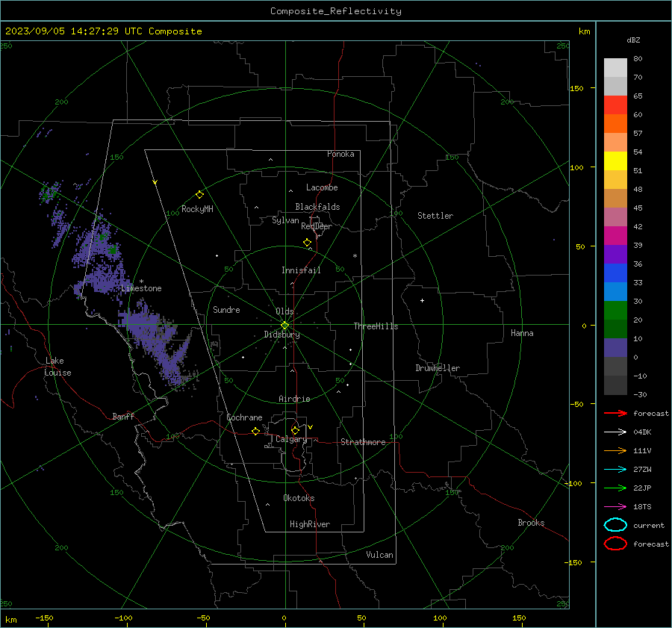Click the RockyMH label
Image resolution: width=672 pixels, height=628 pixels.
197,209
